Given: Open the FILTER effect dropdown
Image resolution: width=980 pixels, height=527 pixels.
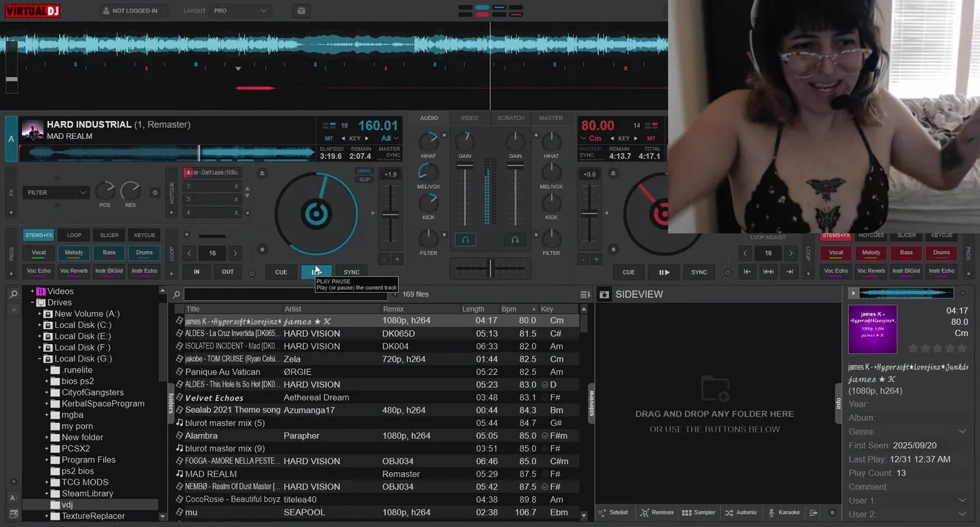Looking at the screenshot, I should (x=56, y=193).
